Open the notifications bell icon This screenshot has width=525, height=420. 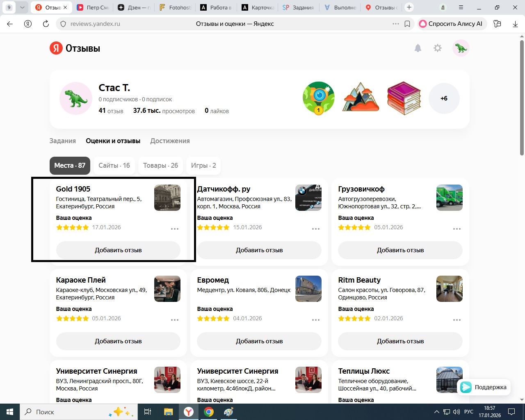tap(418, 48)
